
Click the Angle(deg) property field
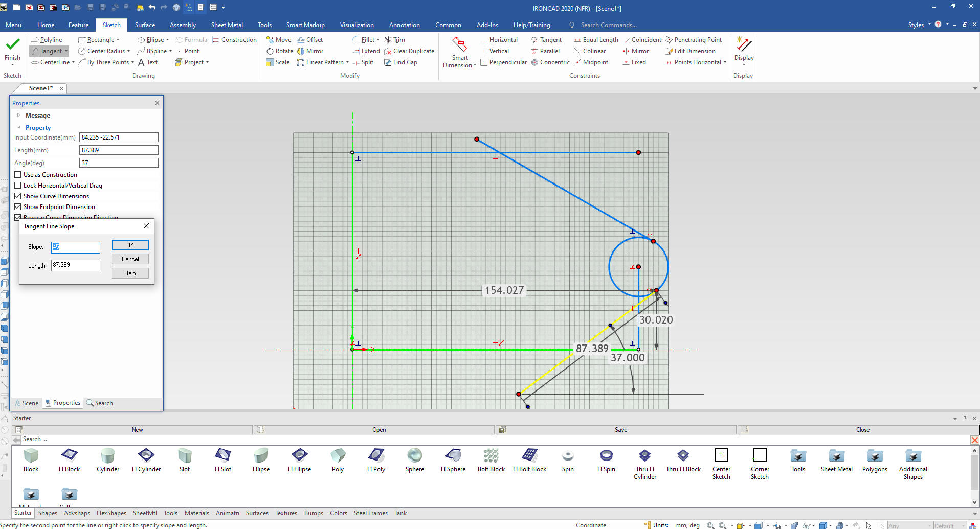[119, 163]
